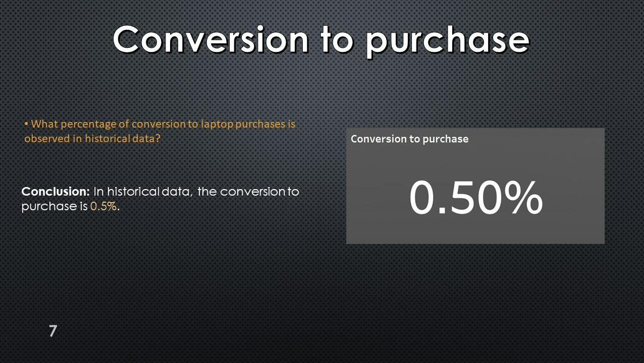This screenshot has height=363, width=644.
Task: Click the word "conversion" in the conclusion sentence
Action: [x=253, y=192]
